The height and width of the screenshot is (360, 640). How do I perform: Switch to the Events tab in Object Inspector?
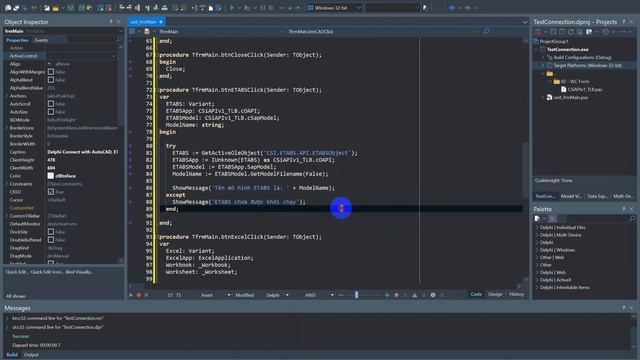(x=41, y=40)
